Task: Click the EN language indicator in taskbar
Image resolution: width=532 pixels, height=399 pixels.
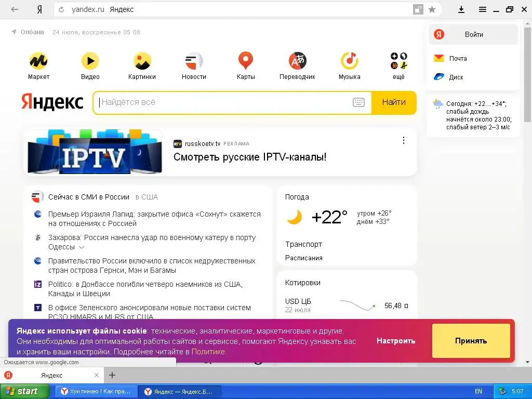Action: click(478, 391)
